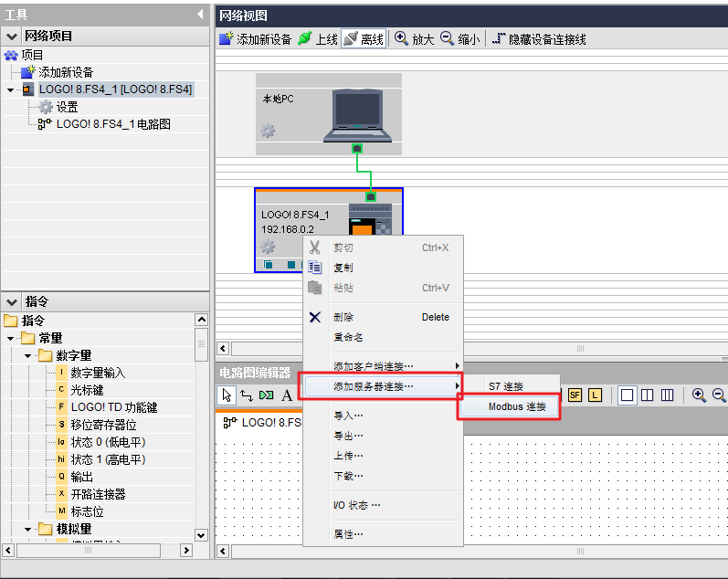
Task: Click Hide Device Connection Lines icon
Action: pyautogui.click(x=499, y=38)
